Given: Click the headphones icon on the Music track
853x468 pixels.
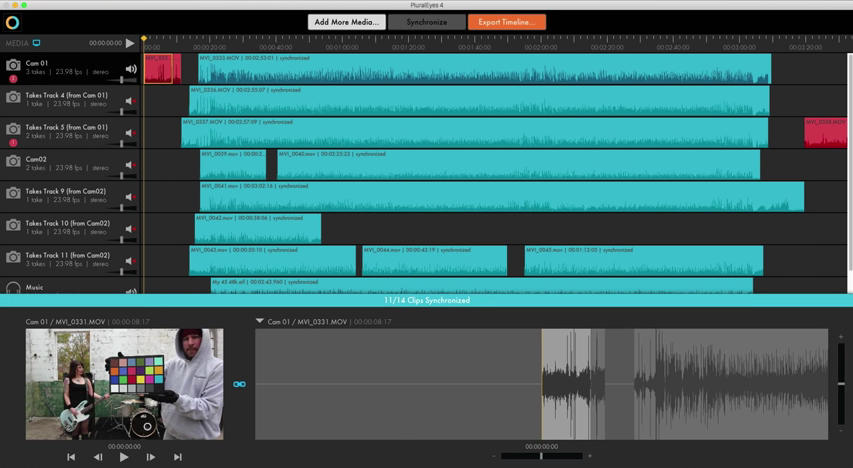Looking at the screenshot, I should coord(13,288).
